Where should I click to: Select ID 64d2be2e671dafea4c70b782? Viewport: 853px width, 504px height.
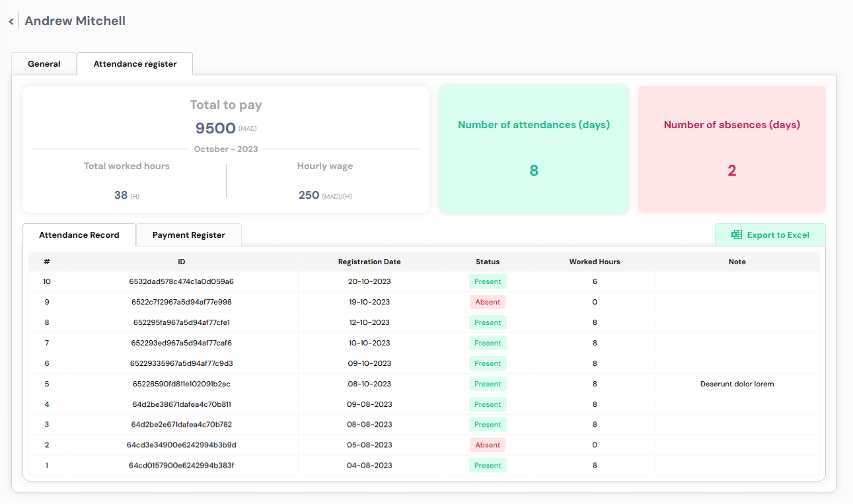coord(182,425)
